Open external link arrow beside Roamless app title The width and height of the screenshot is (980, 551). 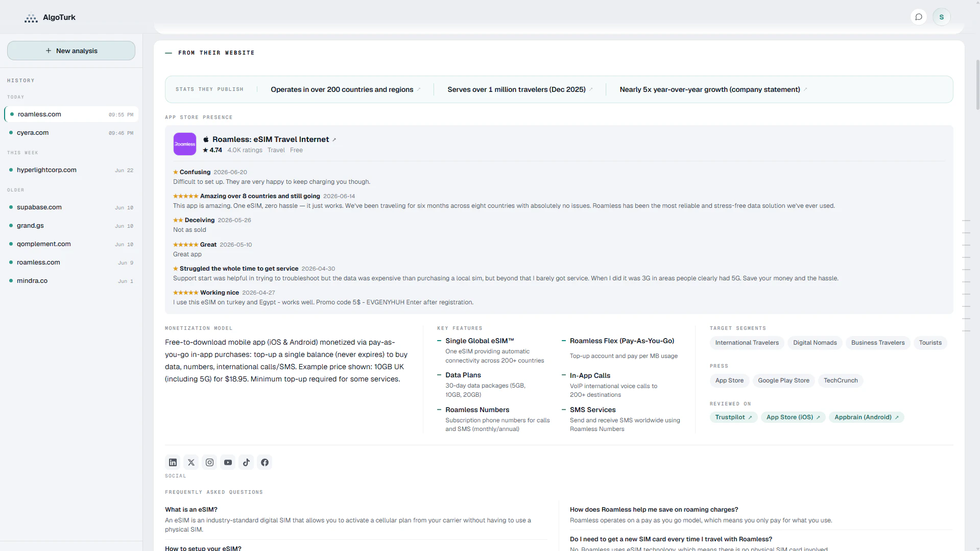[x=334, y=140]
